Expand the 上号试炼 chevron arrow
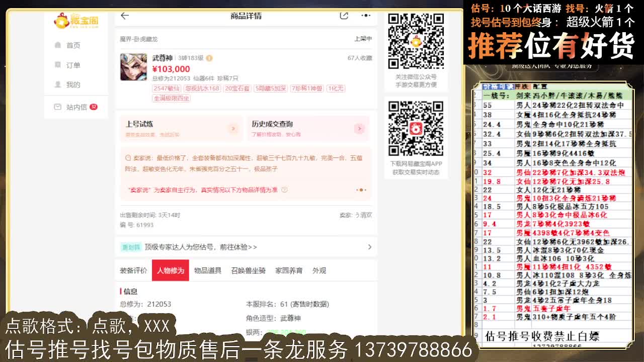 pos(233,128)
